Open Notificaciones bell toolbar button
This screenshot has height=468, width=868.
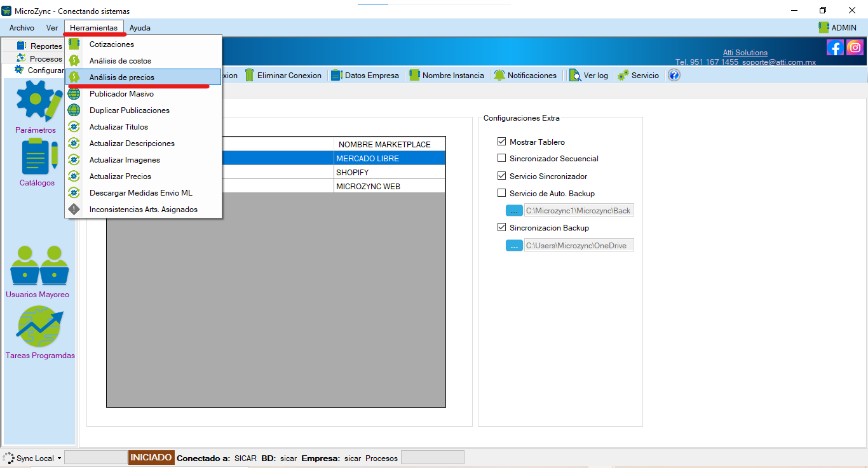(526, 75)
